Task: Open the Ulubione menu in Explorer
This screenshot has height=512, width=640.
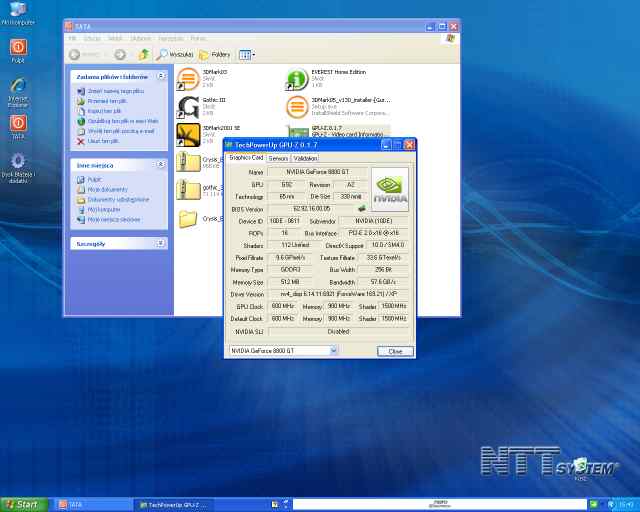Action: click(141, 38)
